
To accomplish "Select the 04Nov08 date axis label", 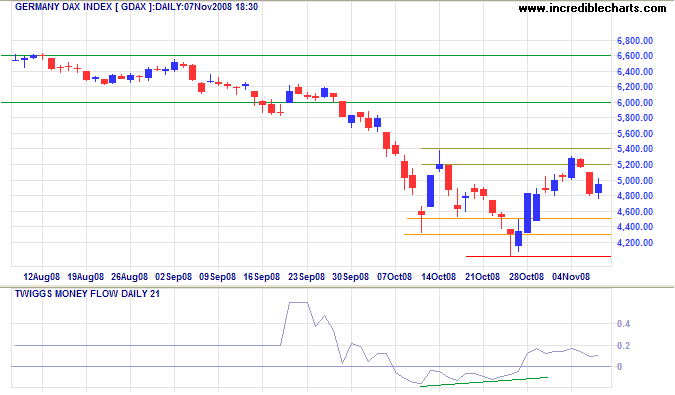I will pos(571,277).
